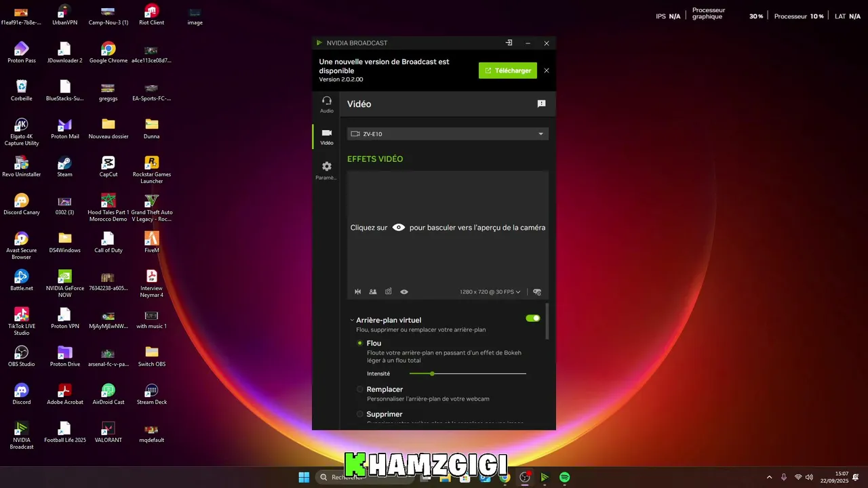Open the AirDroid Cast desktop icon
868x488 pixels.
(x=108, y=394)
